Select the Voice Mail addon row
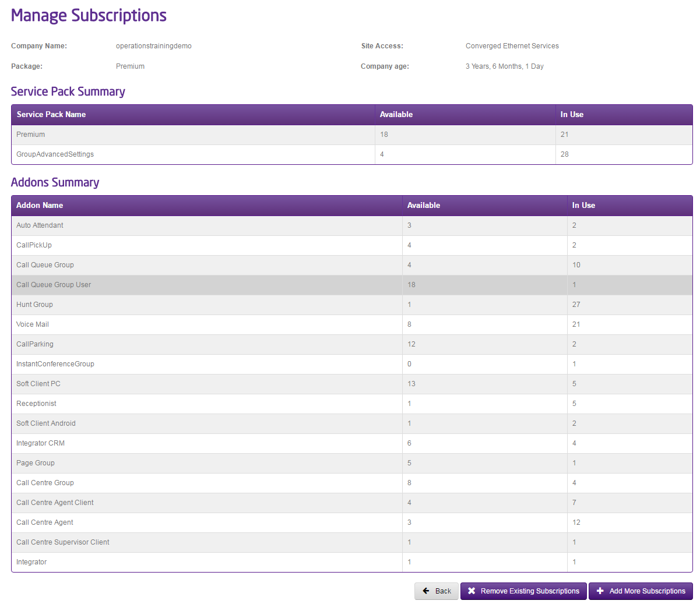 click(352, 324)
